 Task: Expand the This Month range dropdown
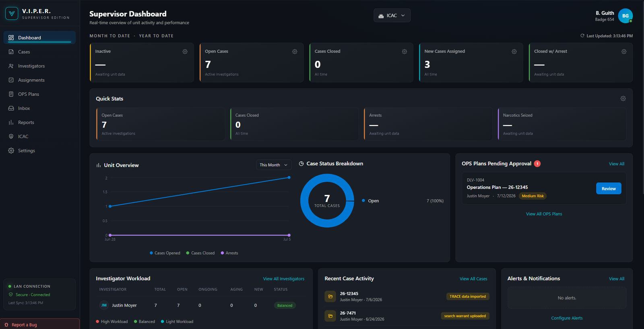coord(274,165)
